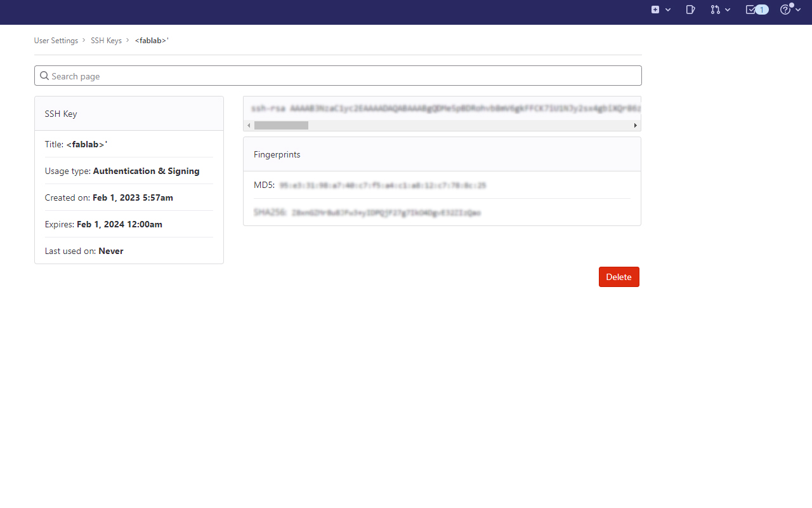Click the ssh-rsa public key text

point(446,109)
